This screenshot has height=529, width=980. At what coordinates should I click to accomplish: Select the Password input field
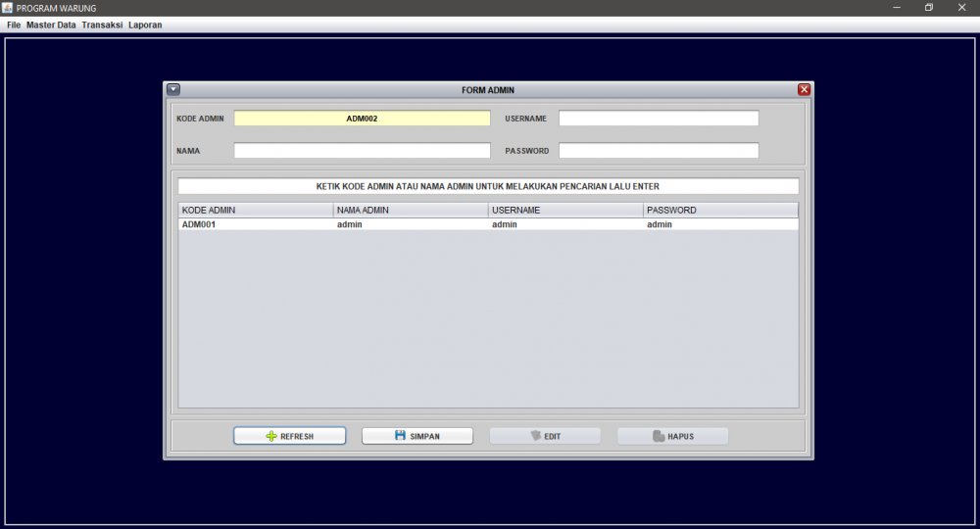[659, 151]
